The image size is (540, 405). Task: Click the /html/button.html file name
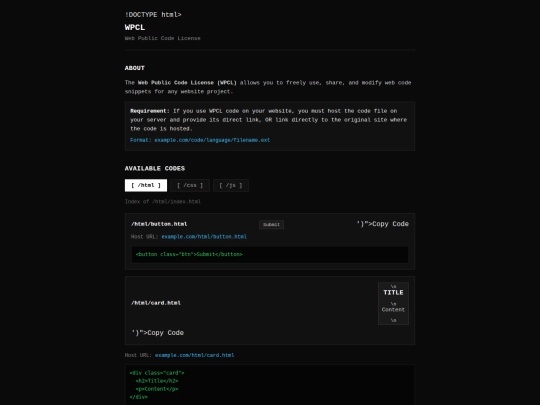[159, 224]
